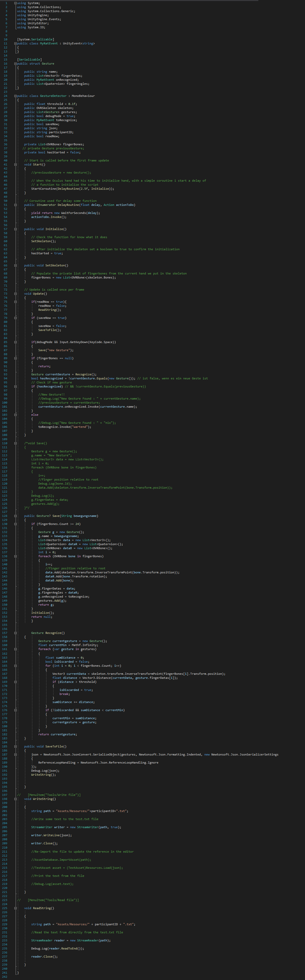Fold the 'if(debugMode && Input.GetKeyDown' block
This screenshot has height=980, width=305.
tap(16, 342)
